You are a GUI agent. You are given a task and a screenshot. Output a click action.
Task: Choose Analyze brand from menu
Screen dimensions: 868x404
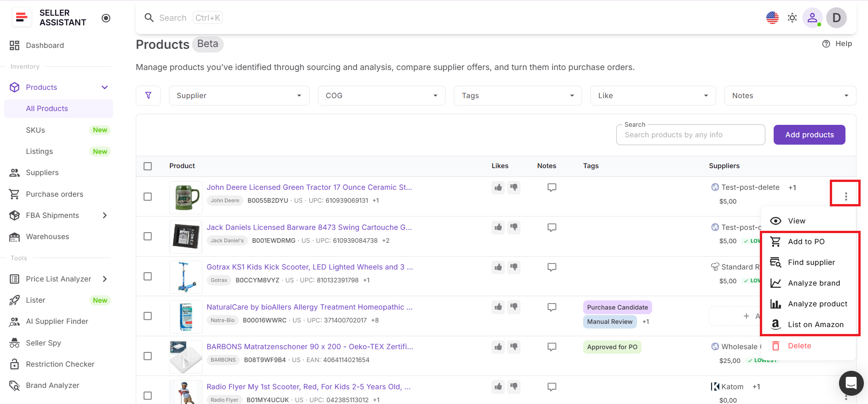[x=809, y=283]
